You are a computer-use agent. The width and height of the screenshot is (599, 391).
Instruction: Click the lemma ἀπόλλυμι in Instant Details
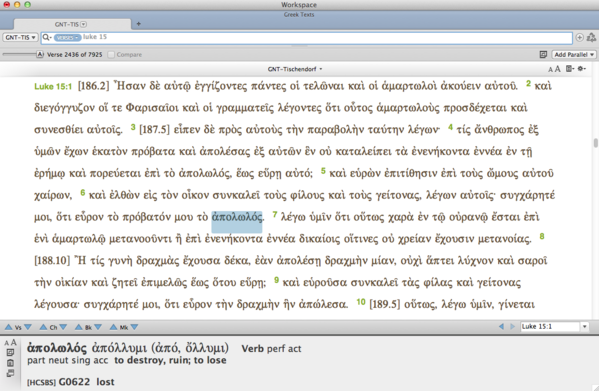119,348
